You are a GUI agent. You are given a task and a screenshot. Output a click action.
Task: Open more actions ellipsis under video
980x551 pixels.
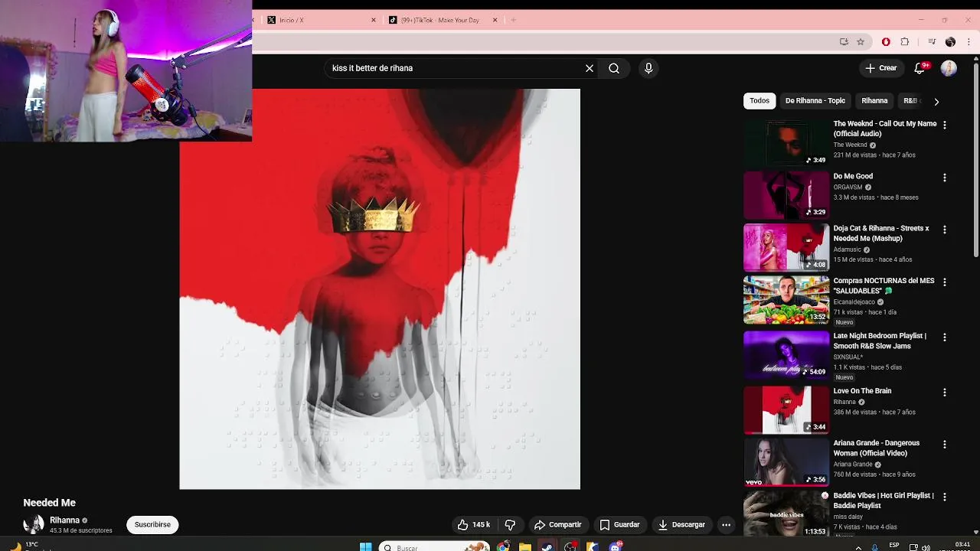(x=726, y=524)
